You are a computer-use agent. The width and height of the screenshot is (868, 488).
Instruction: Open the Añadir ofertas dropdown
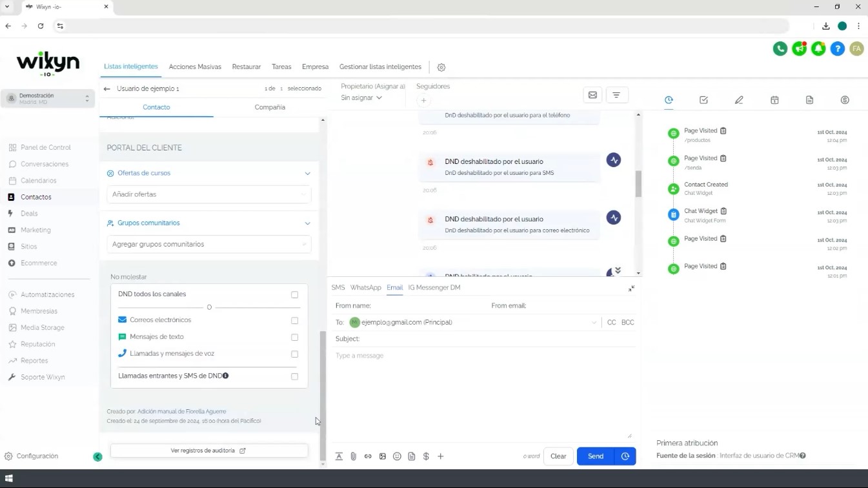(209, 194)
